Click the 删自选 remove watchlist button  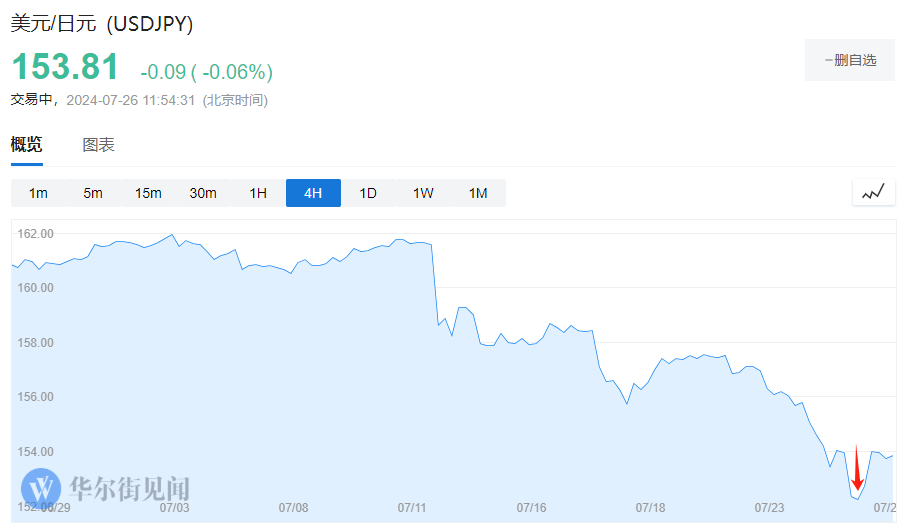pyautogui.click(x=849, y=61)
